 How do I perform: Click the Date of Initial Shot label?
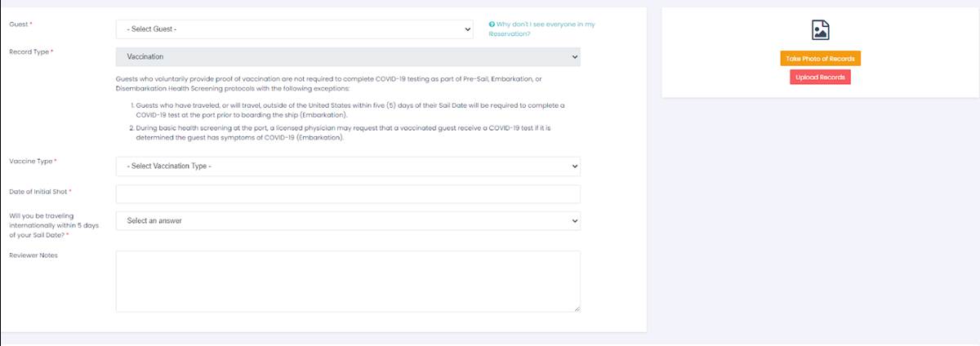tap(38, 191)
